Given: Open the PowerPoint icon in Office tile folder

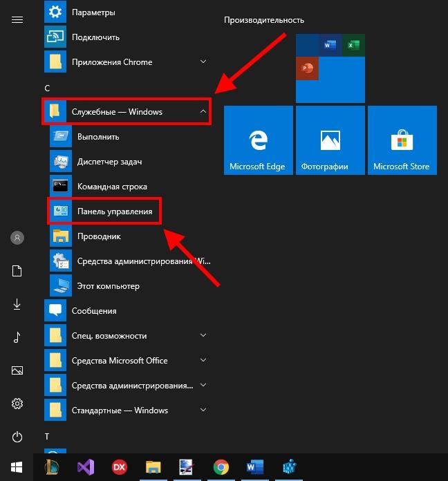Looking at the screenshot, I should pos(307,68).
